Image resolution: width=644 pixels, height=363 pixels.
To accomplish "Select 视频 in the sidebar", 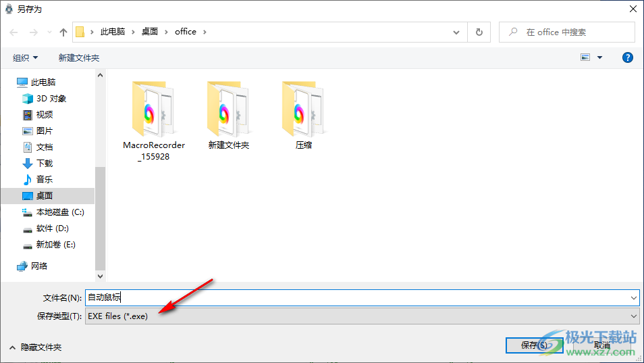I will click(45, 115).
